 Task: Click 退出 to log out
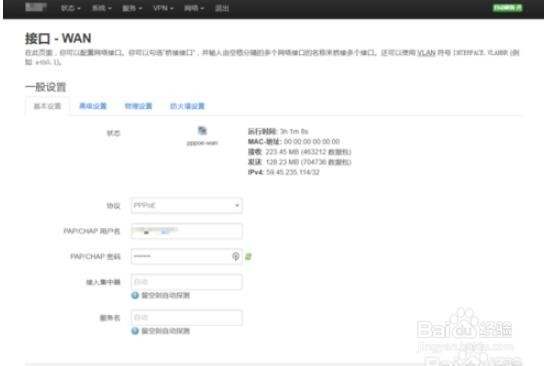click(222, 8)
